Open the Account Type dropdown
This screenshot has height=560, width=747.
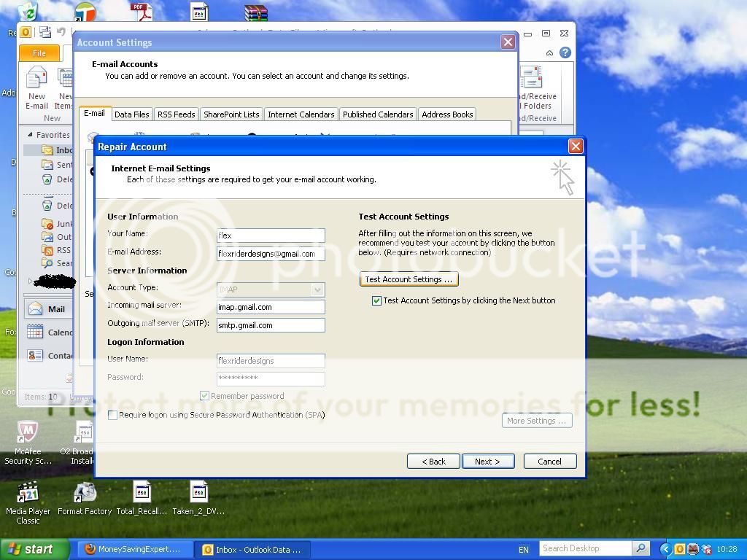click(x=317, y=289)
